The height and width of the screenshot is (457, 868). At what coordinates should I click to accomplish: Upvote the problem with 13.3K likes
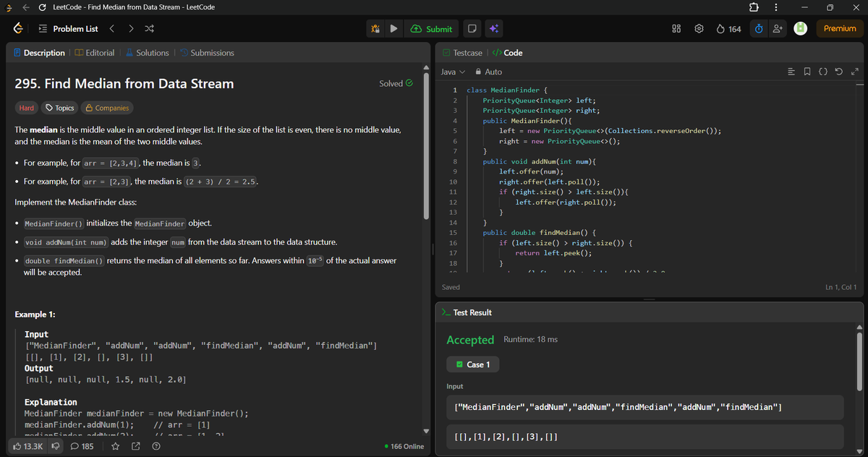[28, 446]
